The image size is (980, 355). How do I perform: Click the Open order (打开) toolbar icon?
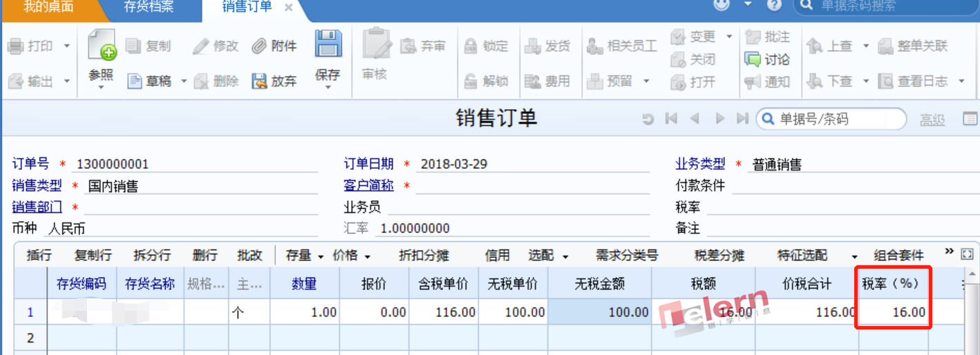pos(678,82)
